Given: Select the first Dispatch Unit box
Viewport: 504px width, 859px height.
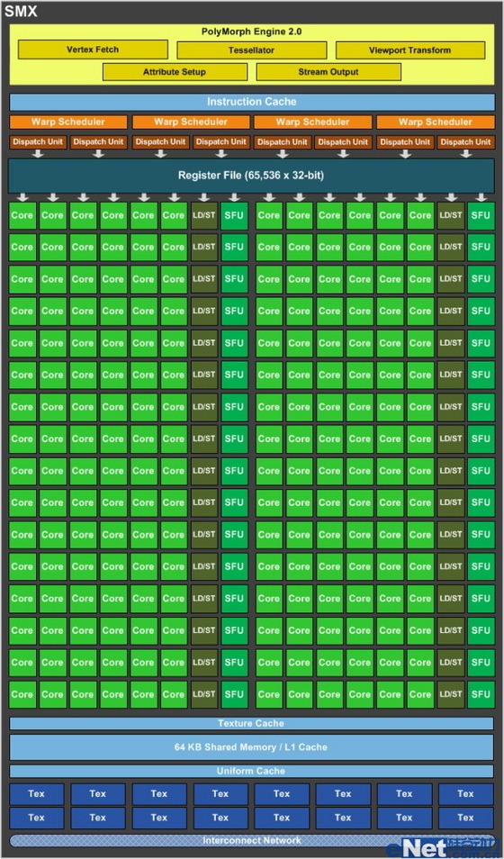Looking at the screenshot, I should click(38, 142).
